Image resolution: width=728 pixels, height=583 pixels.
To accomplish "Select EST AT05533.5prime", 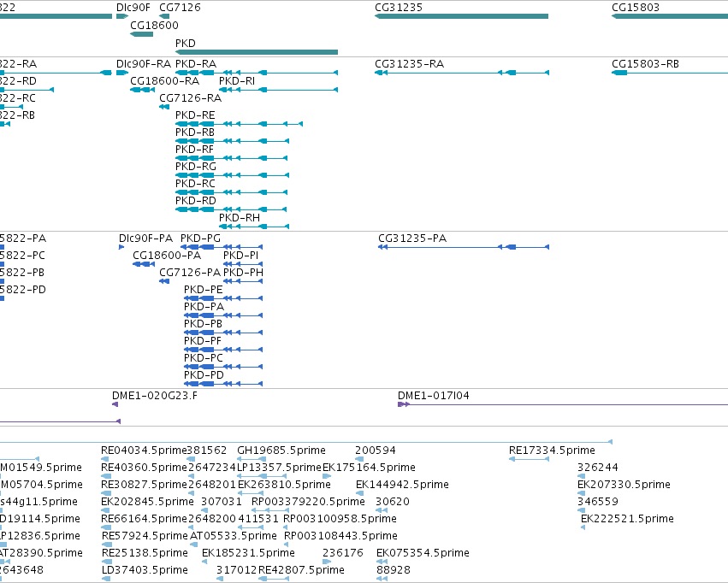I will (x=234, y=536).
